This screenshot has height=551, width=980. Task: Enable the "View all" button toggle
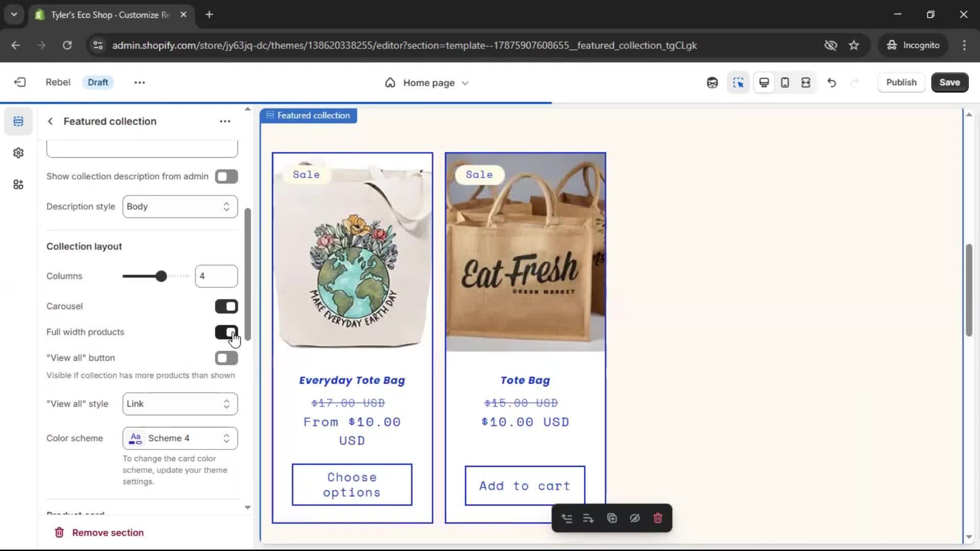pyautogui.click(x=226, y=358)
